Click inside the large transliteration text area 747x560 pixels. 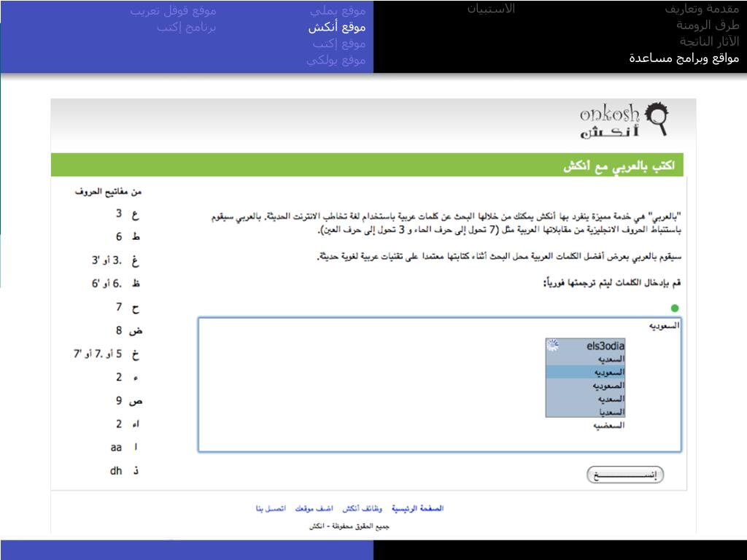pos(439,385)
